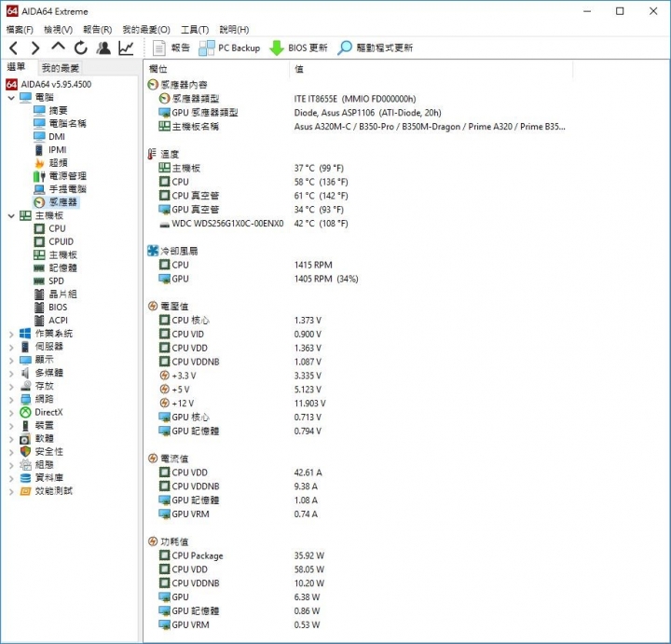Open the 工具(T) menu

(x=195, y=30)
